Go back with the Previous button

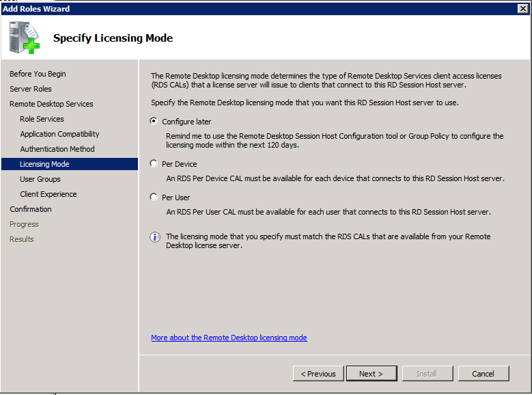[318, 374]
